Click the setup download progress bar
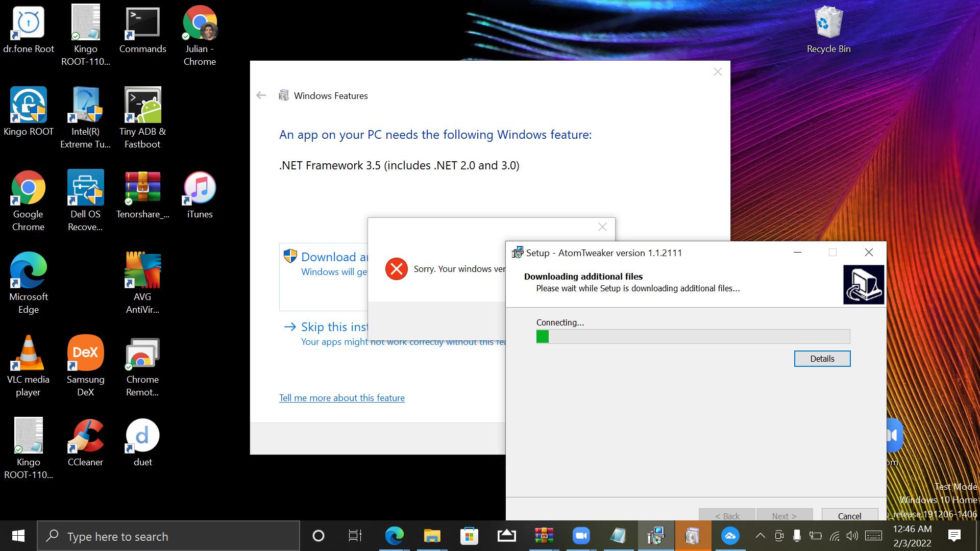Viewport: 980px width, 551px height. pyautogui.click(x=693, y=337)
